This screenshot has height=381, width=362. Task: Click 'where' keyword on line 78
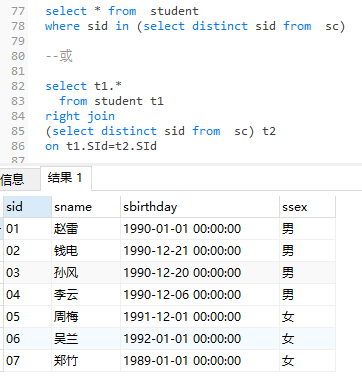tap(62, 26)
